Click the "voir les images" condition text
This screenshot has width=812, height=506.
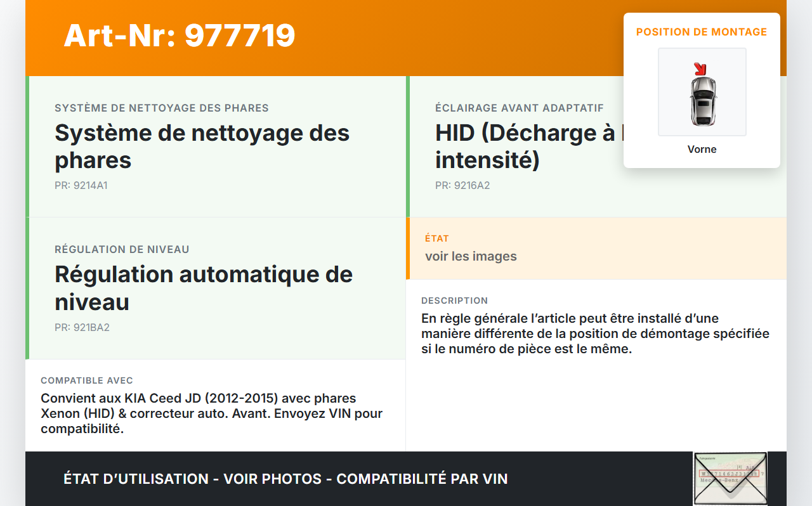pos(471,256)
